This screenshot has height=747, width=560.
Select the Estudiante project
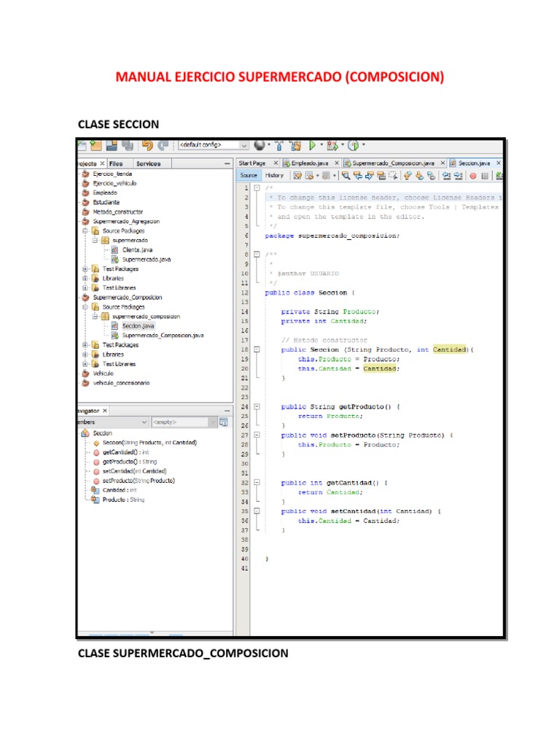click(x=106, y=203)
